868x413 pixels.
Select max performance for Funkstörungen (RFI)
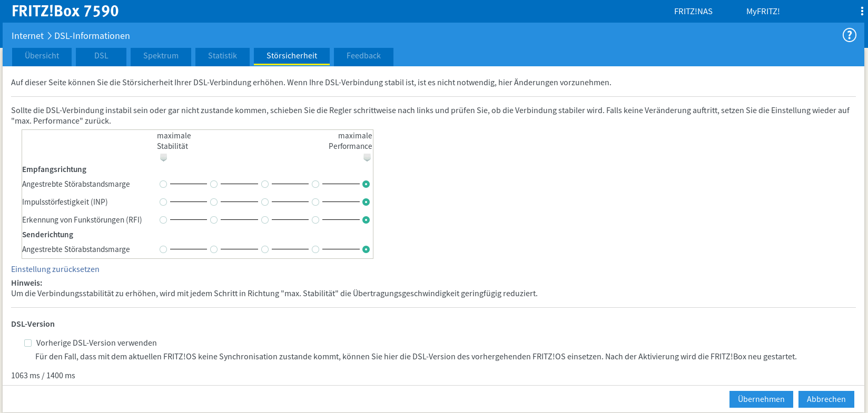pos(366,220)
